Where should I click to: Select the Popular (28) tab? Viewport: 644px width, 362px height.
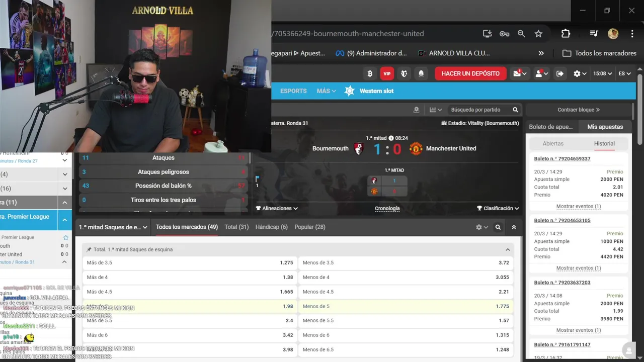[310, 227]
